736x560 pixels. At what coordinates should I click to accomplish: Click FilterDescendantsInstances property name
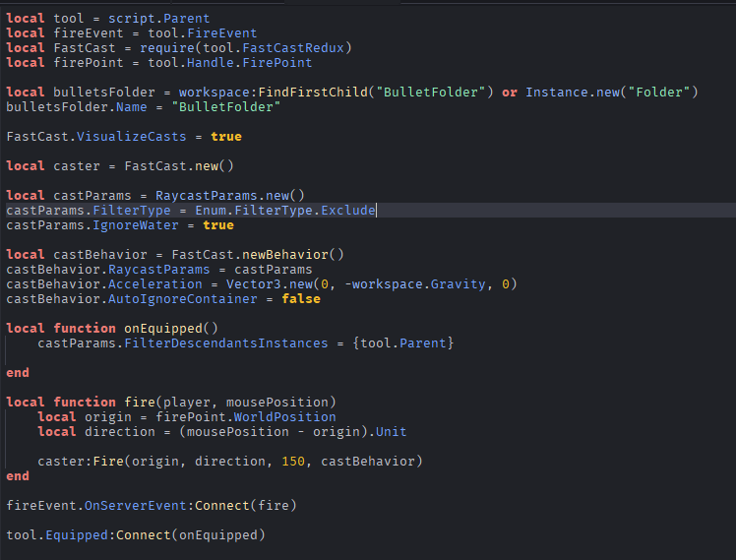point(225,343)
